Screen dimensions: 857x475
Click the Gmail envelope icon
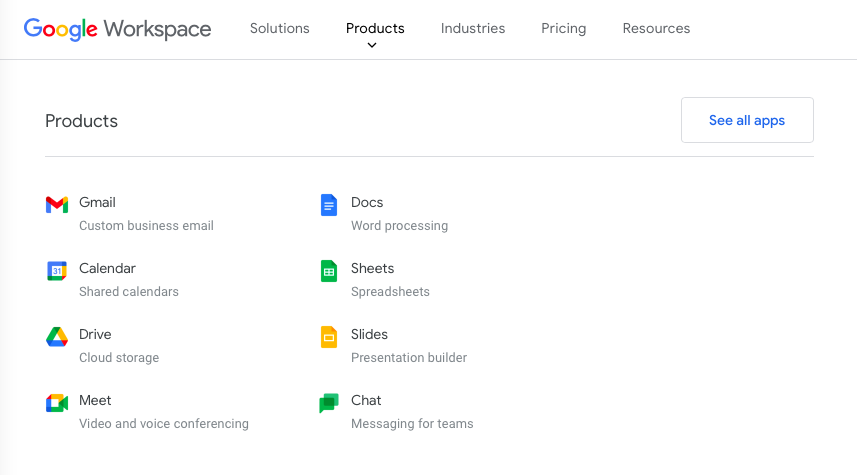[x=57, y=205]
